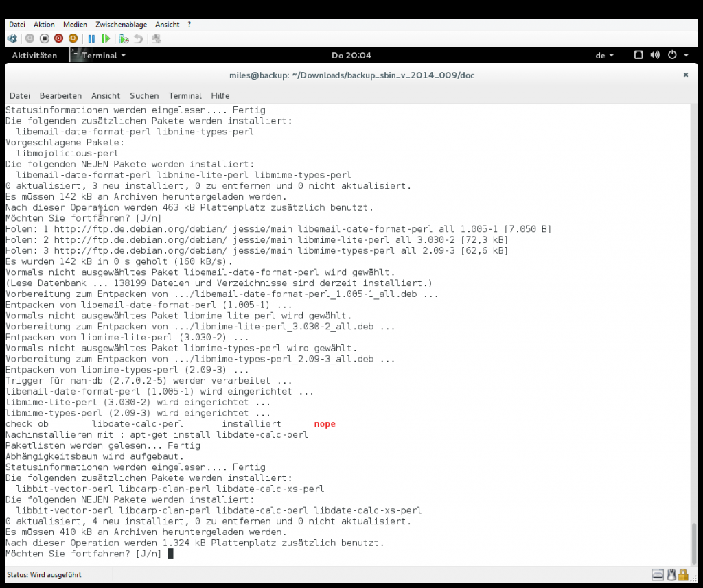The width and height of the screenshot is (703, 588).
Task: Click the 'Holen: 2' libmime-lite-perl line
Action: (x=257, y=239)
